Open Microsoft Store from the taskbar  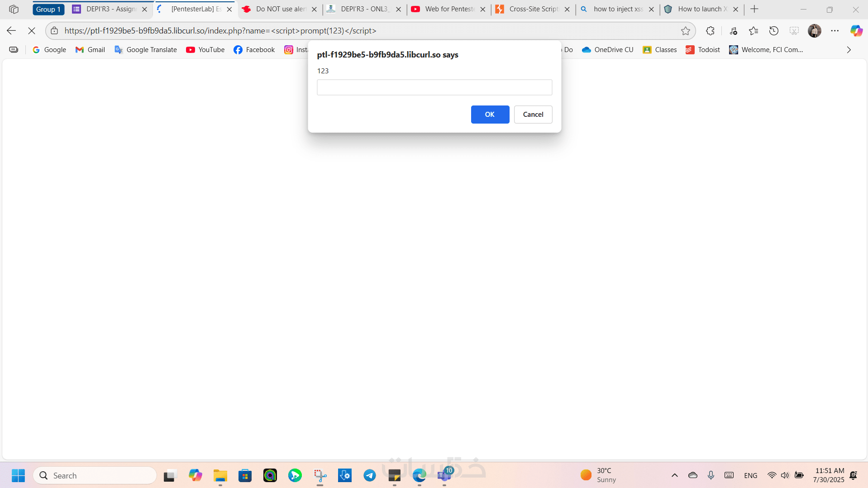pyautogui.click(x=245, y=475)
